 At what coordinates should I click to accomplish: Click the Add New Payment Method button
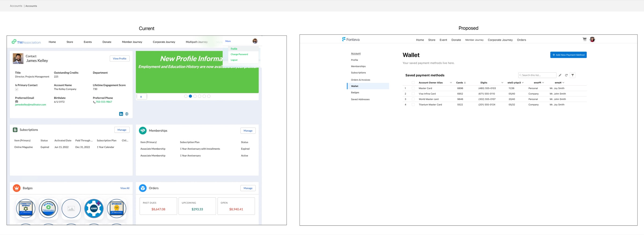pos(568,55)
